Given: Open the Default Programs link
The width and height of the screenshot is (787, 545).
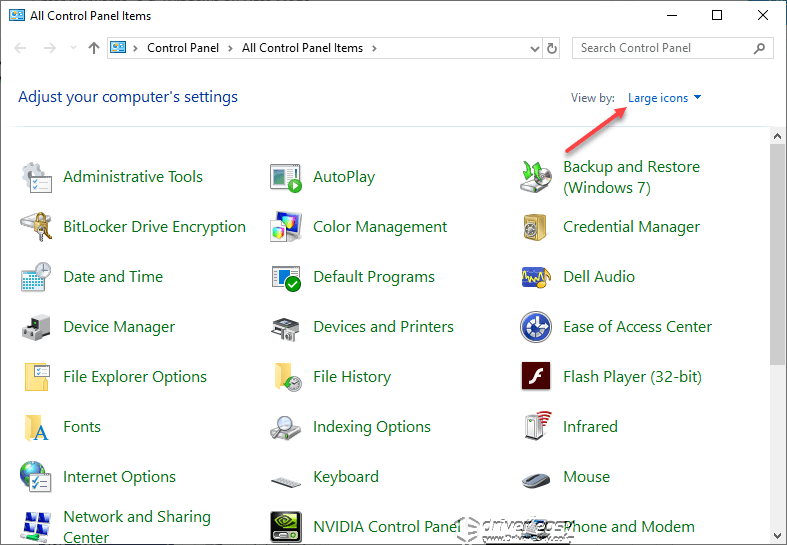Looking at the screenshot, I should 374,277.
